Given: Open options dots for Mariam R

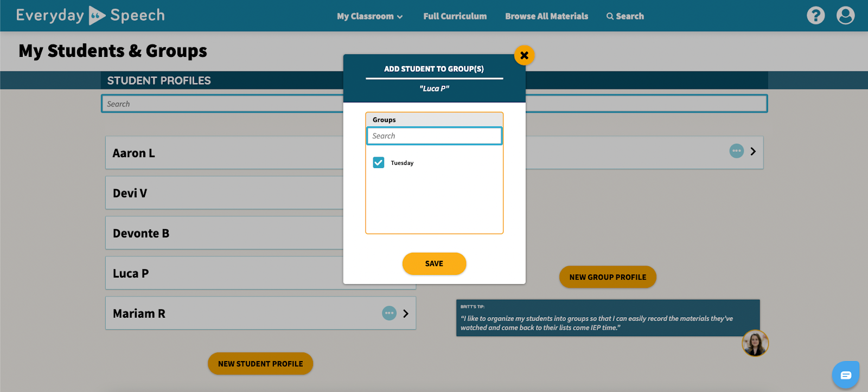Looking at the screenshot, I should [389, 313].
